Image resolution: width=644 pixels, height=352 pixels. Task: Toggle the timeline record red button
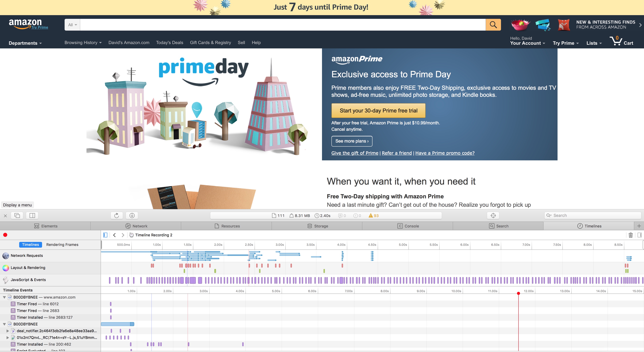click(x=5, y=235)
